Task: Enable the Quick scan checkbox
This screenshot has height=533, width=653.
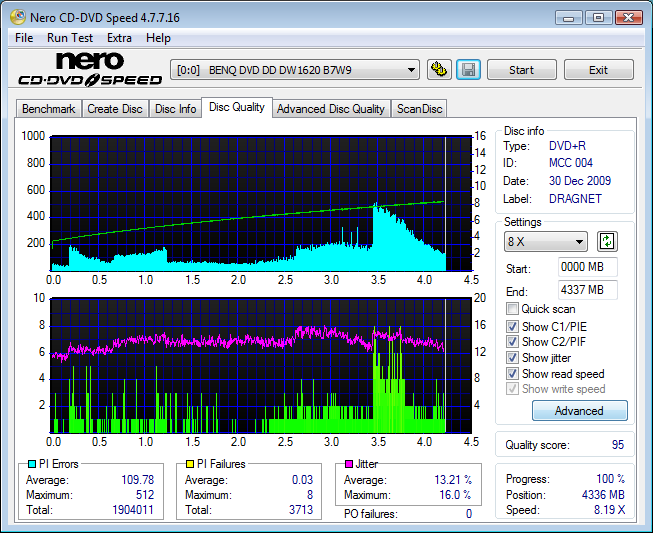Action: (x=513, y=310)
